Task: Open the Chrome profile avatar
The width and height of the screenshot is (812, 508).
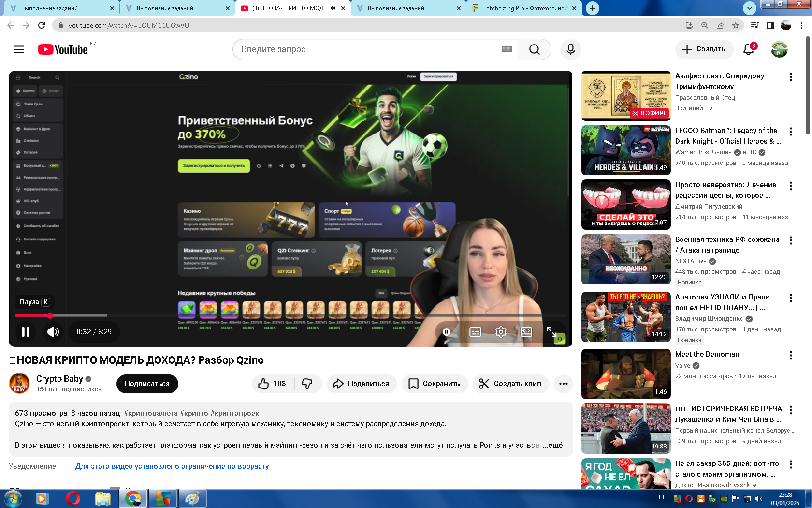Action: pos(786,25)
